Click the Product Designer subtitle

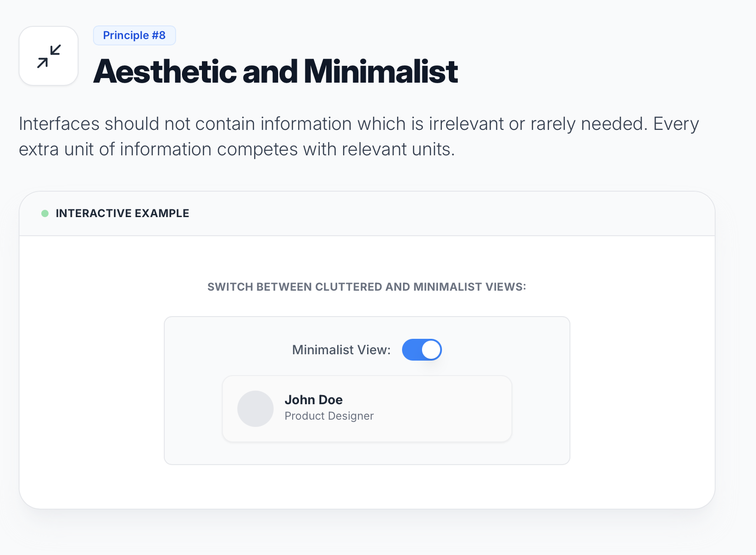click(329, 416)
